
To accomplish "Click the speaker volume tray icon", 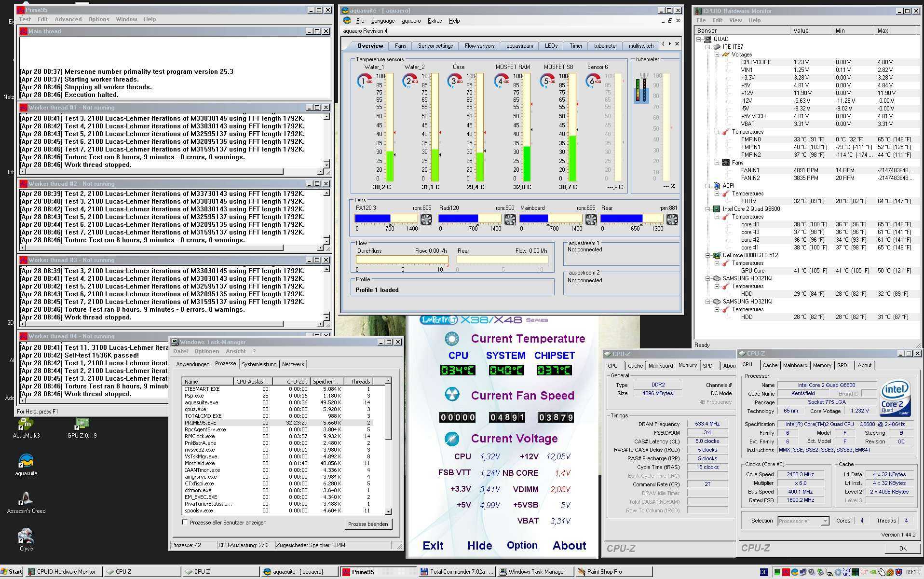I will click(x=812, y=572).
